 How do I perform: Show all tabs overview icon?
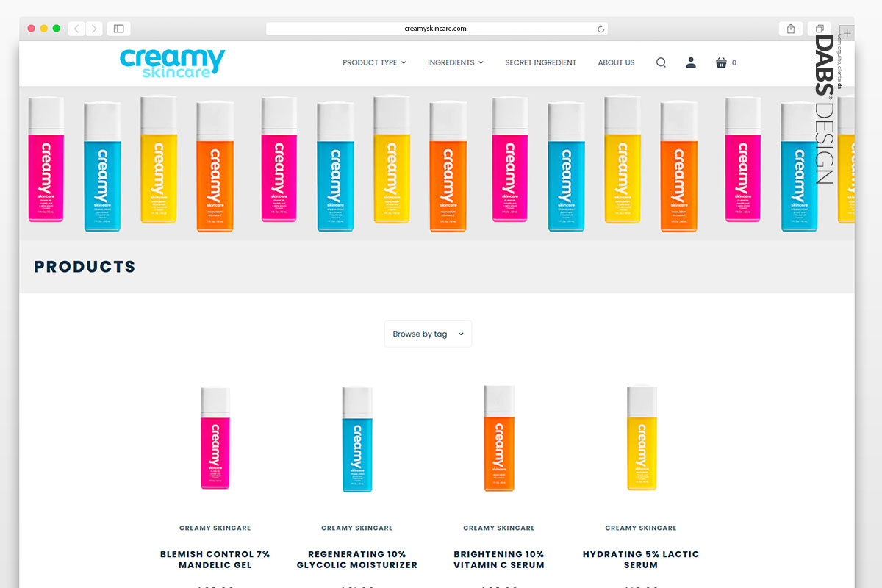(819, 29)
